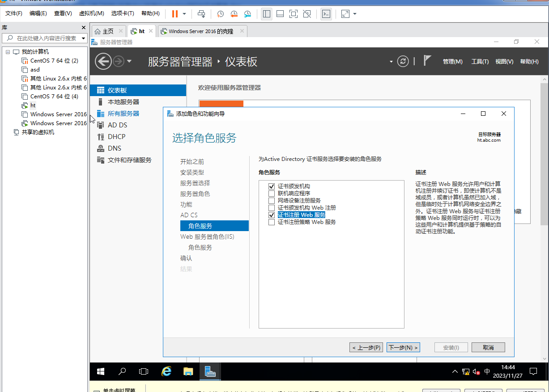Click the 下一步(N) button
Image resolution: width=549 pixels, height=392 pixels.
(x=403, y=347)
